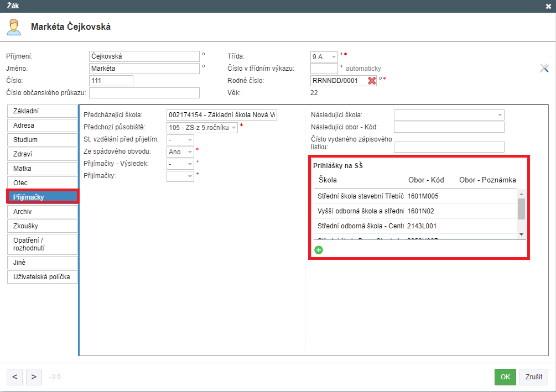Click the Obor - Kód column header
The width and height of the screenshot is (556, 392).
[426, 180]
